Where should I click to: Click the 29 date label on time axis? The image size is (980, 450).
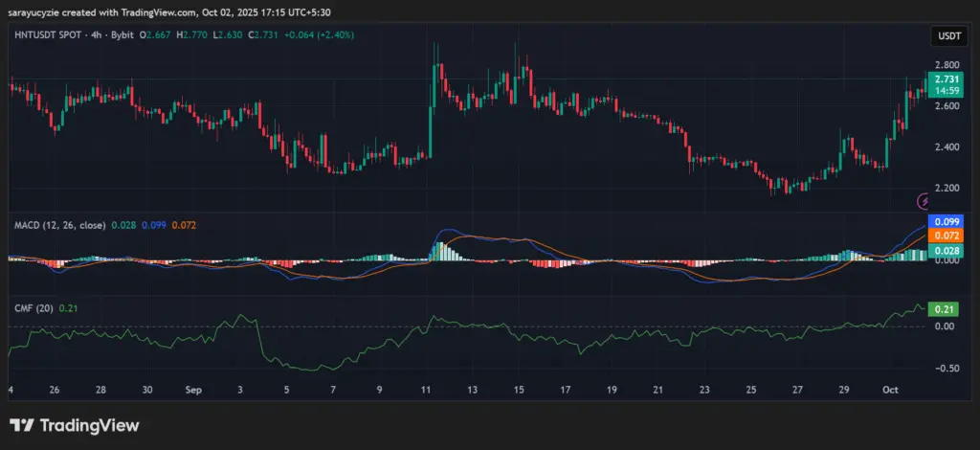(x=844, y=390)
